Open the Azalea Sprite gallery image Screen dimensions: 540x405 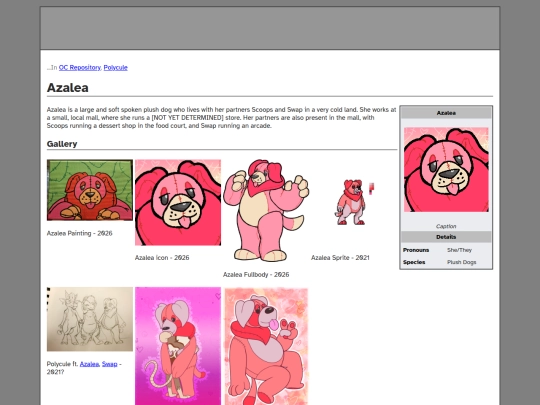[x=354, y=202]
